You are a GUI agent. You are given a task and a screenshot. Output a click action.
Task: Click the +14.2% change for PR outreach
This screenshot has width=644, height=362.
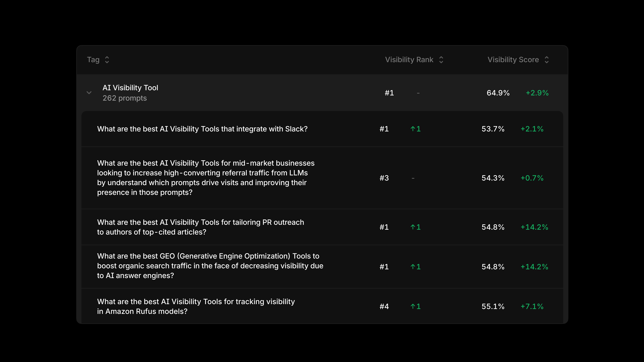point(534,227)
